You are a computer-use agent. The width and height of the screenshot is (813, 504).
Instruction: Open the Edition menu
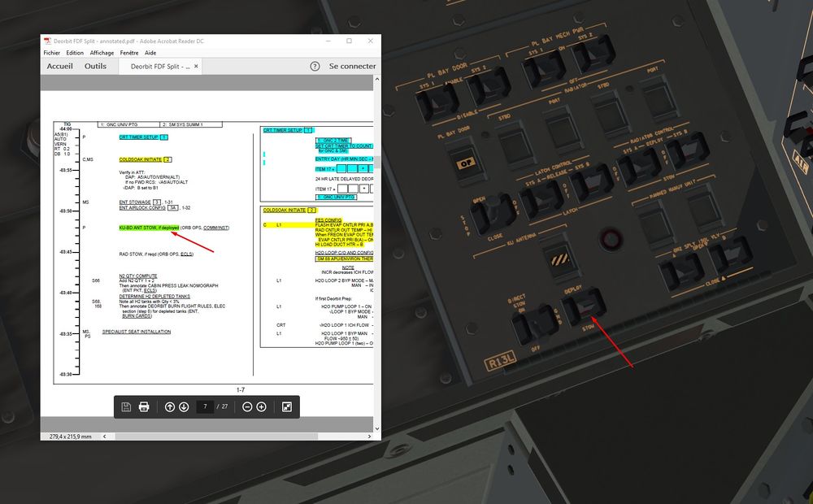click(75, 53)
